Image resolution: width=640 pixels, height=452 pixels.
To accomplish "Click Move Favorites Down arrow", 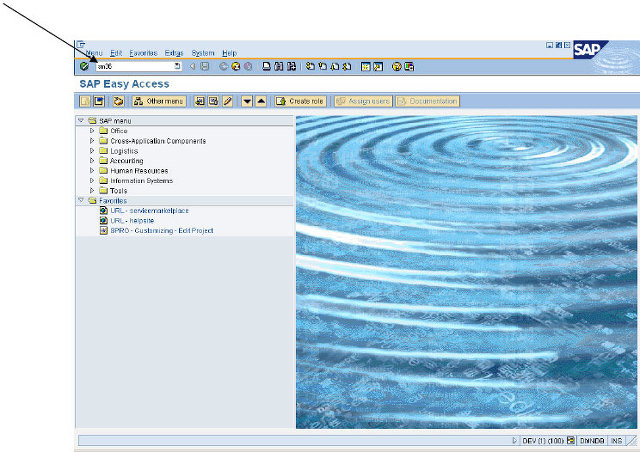I will coord(247,101).
